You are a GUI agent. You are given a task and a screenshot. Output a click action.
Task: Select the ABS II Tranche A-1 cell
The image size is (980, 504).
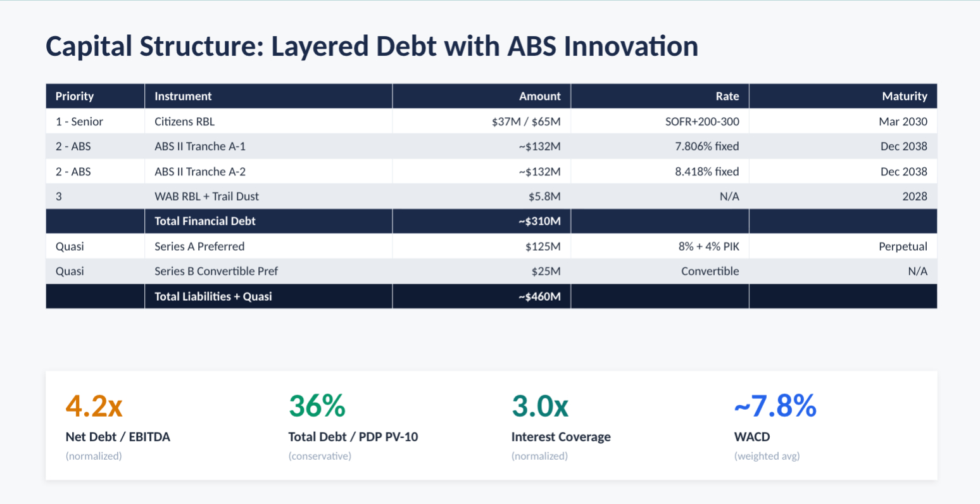click(200, 146)
